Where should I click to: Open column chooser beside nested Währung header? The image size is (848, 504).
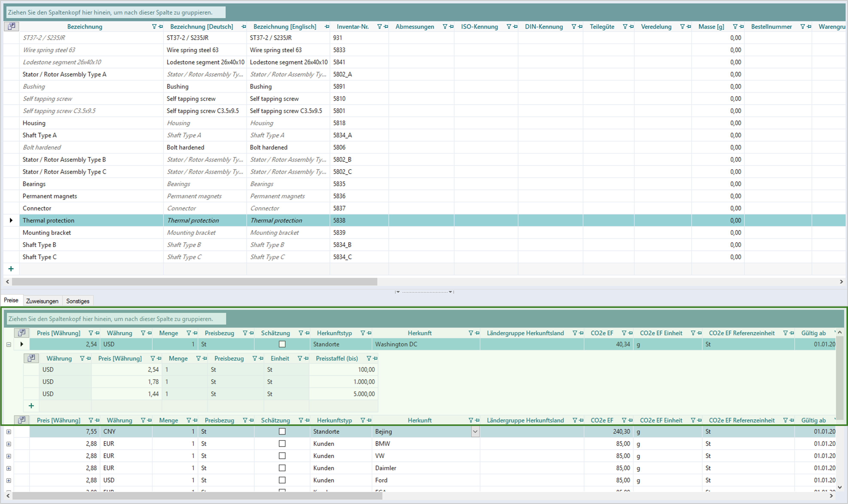(x=31, y=358)
